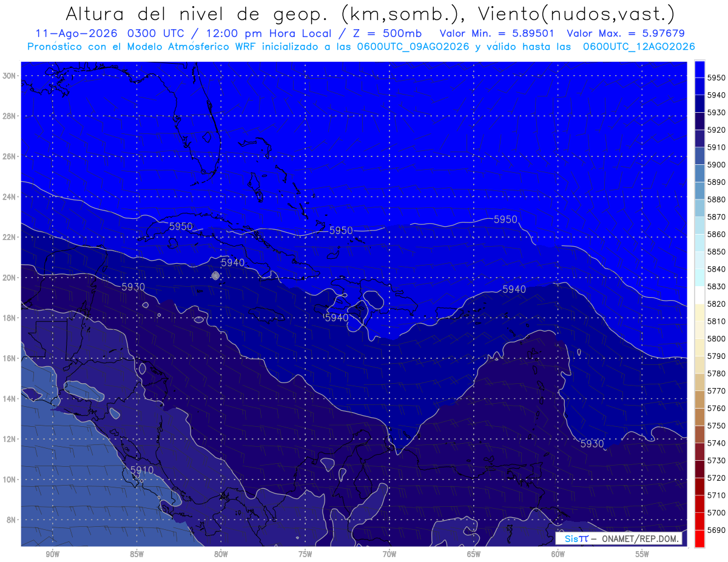Select the bright red swatch below 5690
Viewport: 728px width, 562px height.
[699, 538]
